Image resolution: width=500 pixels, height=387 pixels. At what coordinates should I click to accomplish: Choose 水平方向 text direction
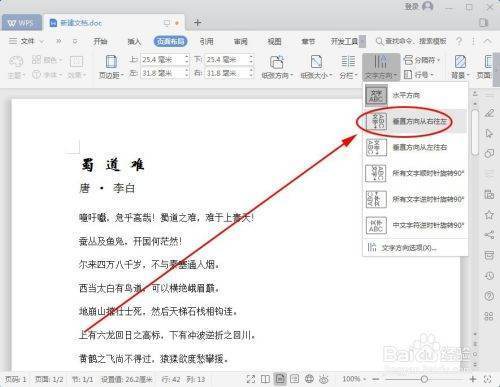click(x=415, y=95)
